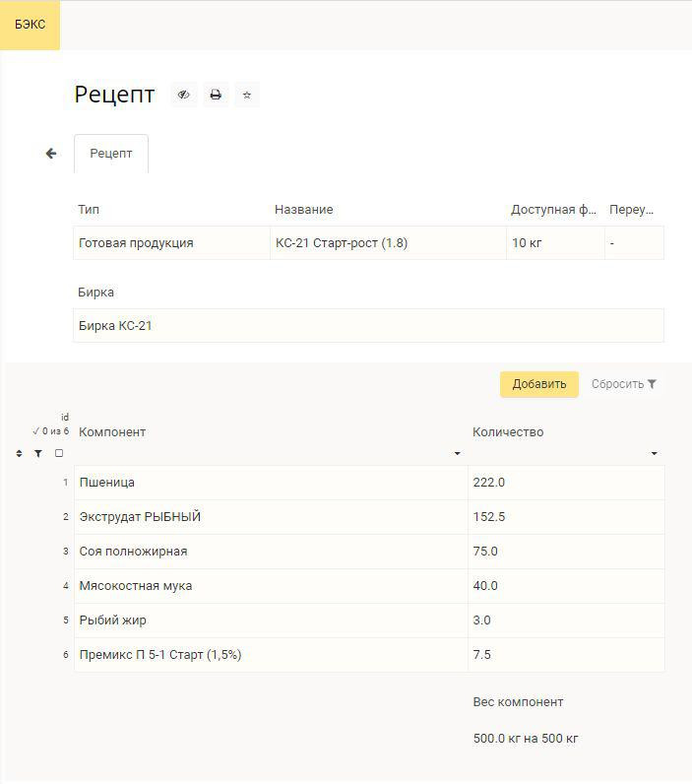
Task: Click the Сбросить filter reset link
Action: [x=617, y=384]
